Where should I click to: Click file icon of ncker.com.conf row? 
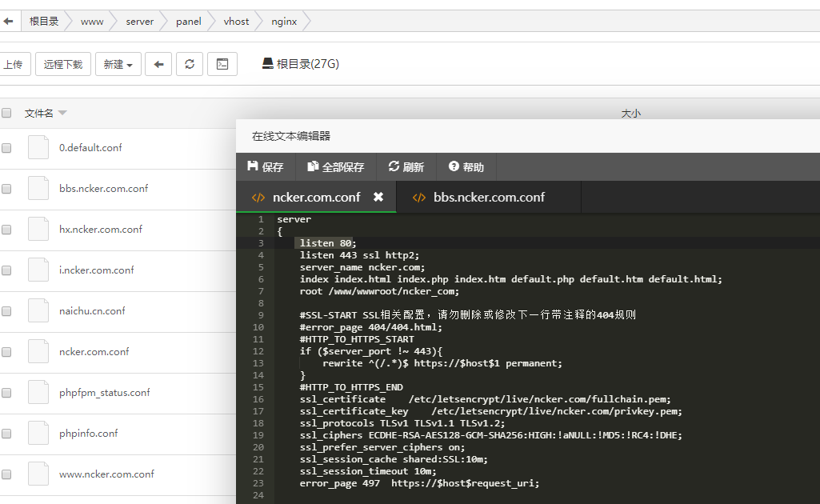(38, 351)
